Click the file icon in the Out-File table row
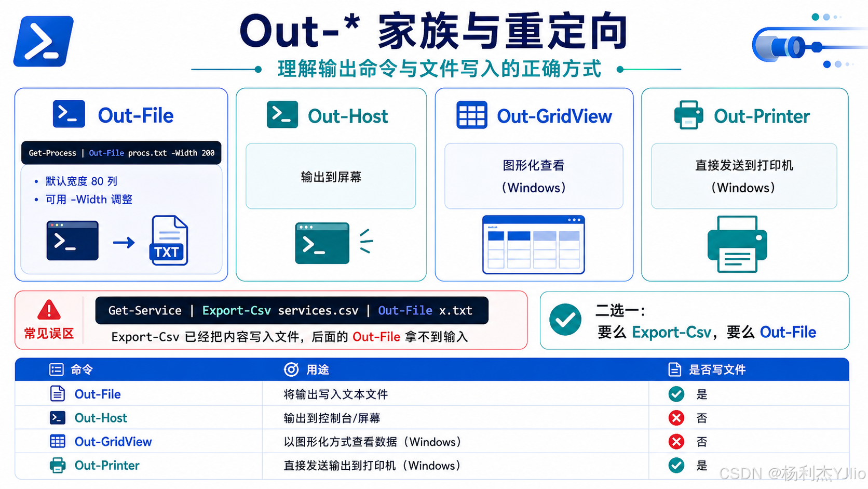This screenshot has width=868, height=489. tap(58, 394)
